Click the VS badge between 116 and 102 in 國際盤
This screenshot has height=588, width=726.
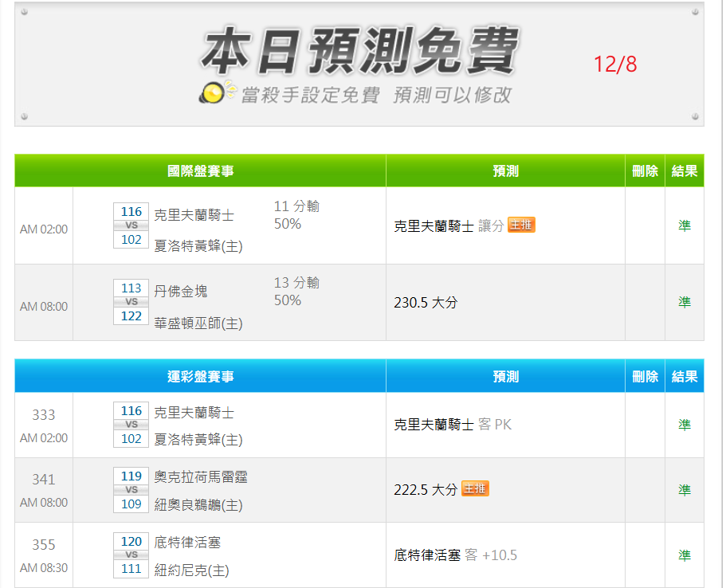[x=131, y=225]
